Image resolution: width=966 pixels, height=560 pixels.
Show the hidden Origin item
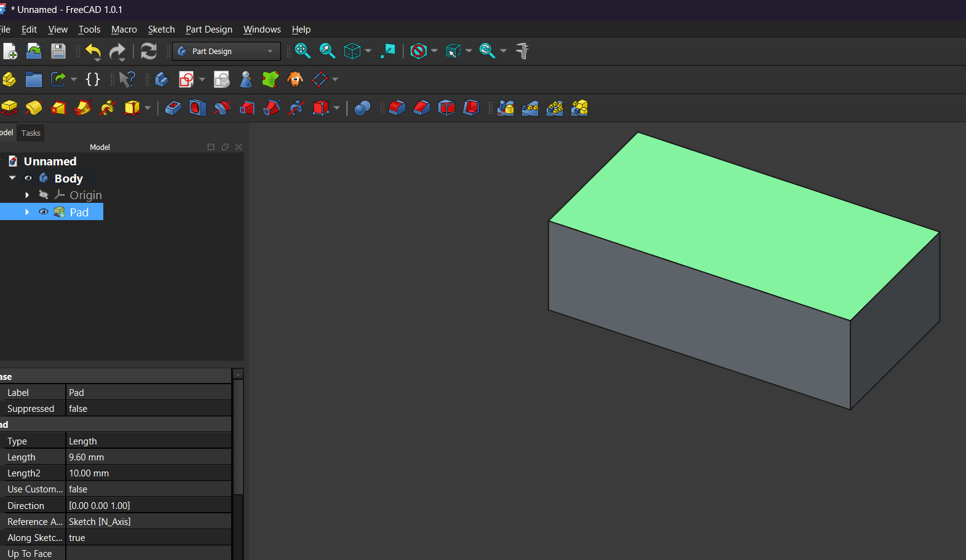pyautogui.click(x=44, y=195)
